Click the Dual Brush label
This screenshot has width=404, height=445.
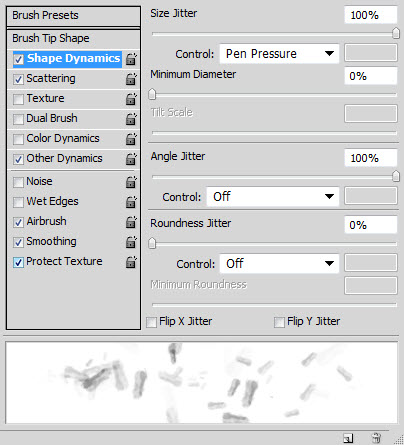pyautogui.click(x=52, y=118)
